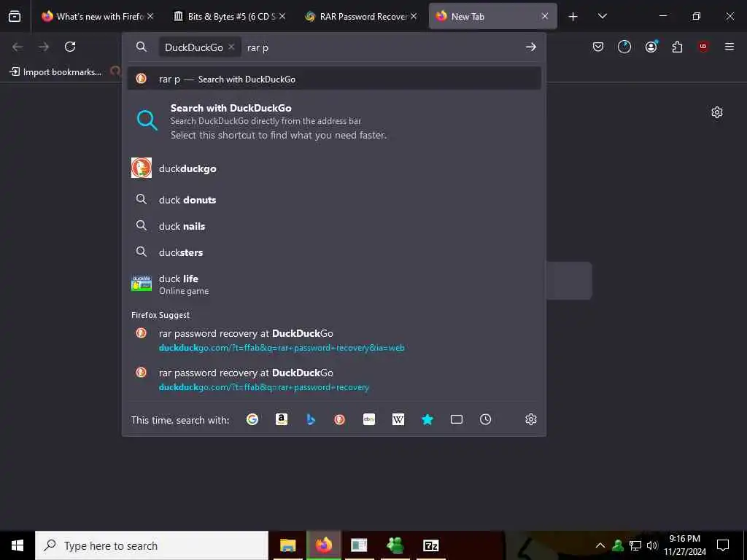
Task: Open the Save to Pocket button
Action: tap(598, 47)
